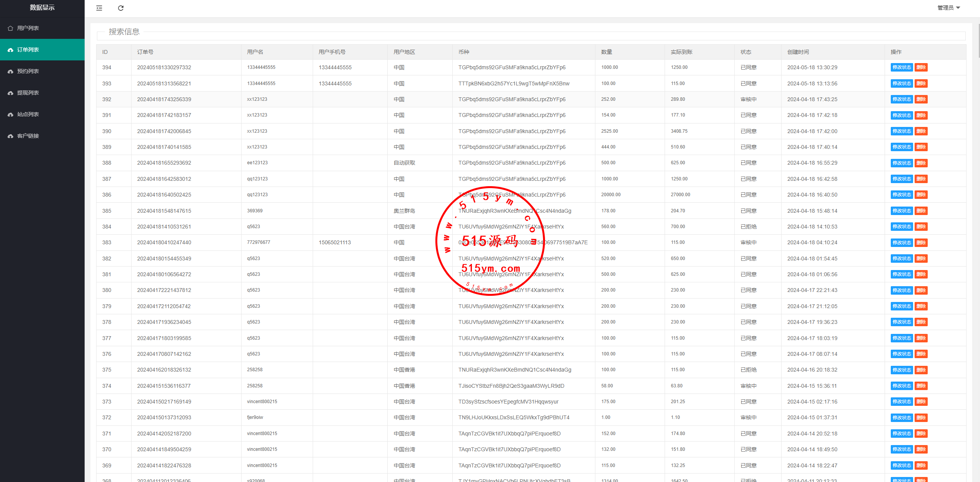980x482 pixels.
Task: Click 修改状态 for order ID 369
Action: tap(901, 465)
